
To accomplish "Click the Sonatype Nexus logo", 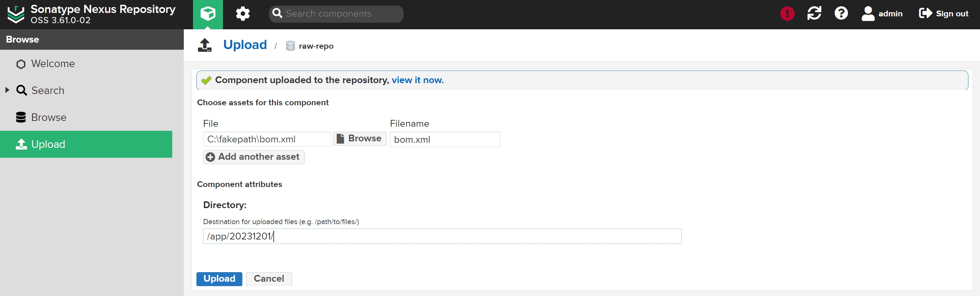I will click(x=16, y=14).
